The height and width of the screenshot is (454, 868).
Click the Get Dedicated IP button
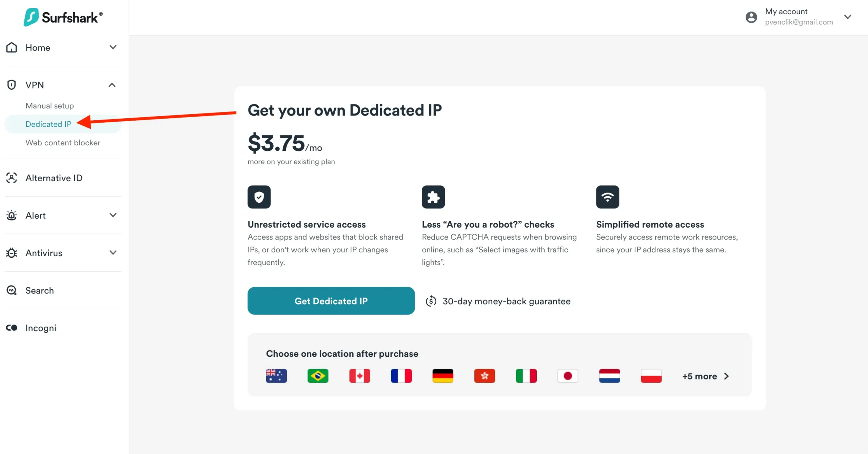click(331, 301)
